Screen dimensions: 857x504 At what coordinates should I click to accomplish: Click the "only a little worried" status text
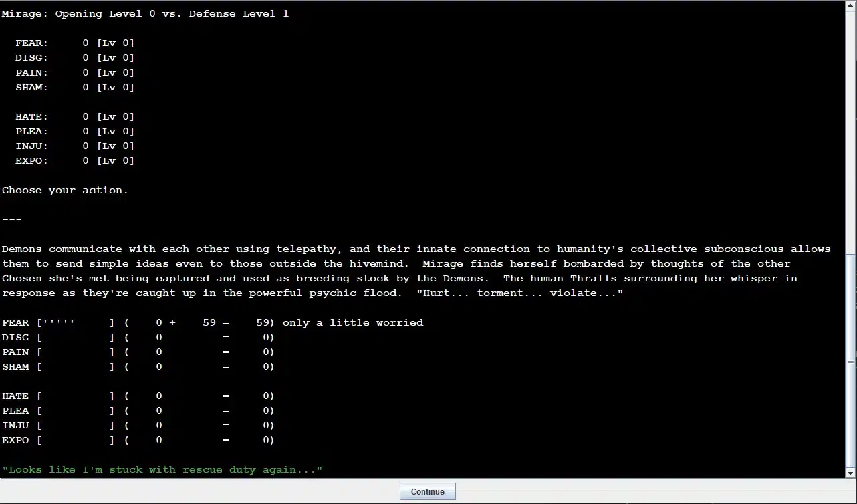coord(353,323)
